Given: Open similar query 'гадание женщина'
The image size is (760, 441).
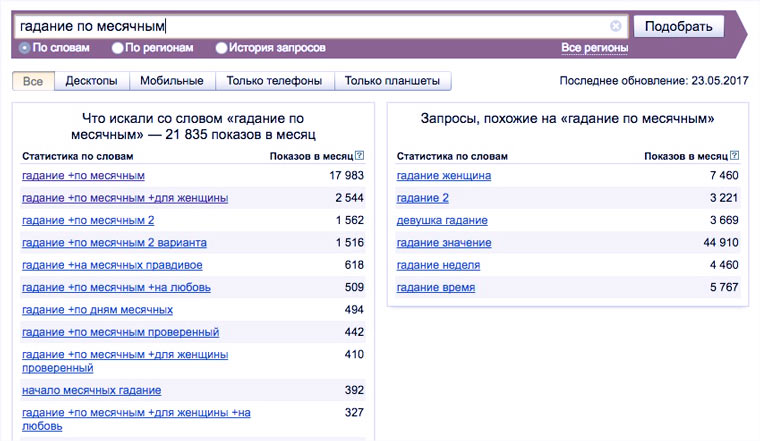Looking at the screenshot, I should (444, 175).
